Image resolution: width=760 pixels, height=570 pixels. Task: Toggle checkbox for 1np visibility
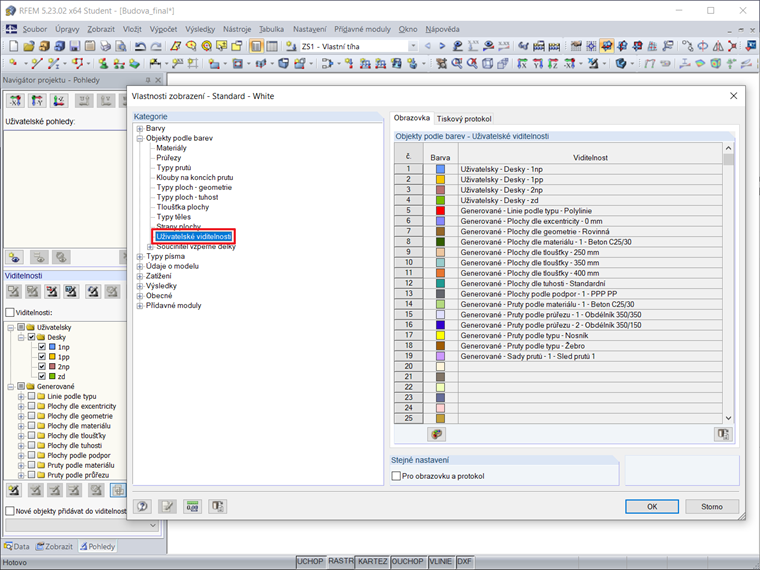coord(42,347)
